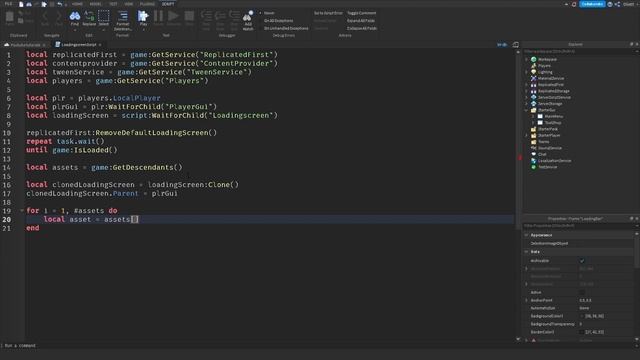Screen dimensions: 640x360
Task: Open the TEST ribbon tab
Action: click(113, 4)
